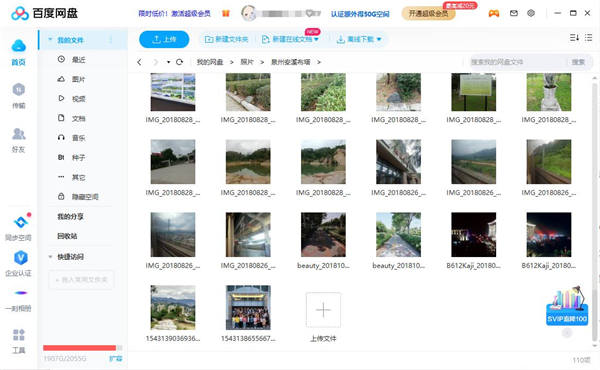
Task: Click the 限时低价 promo link
Action: pos(174,13)
